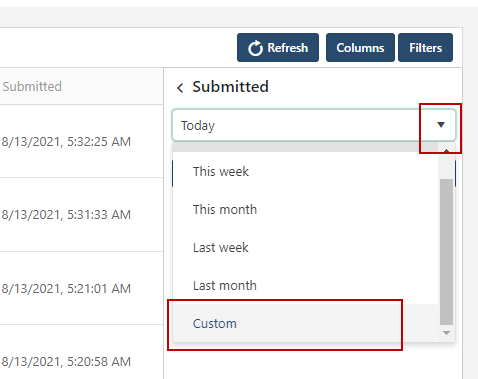This screenshot has height=379, width=478.
Task: Click the scrollbar up arrow
Action: 446,151
